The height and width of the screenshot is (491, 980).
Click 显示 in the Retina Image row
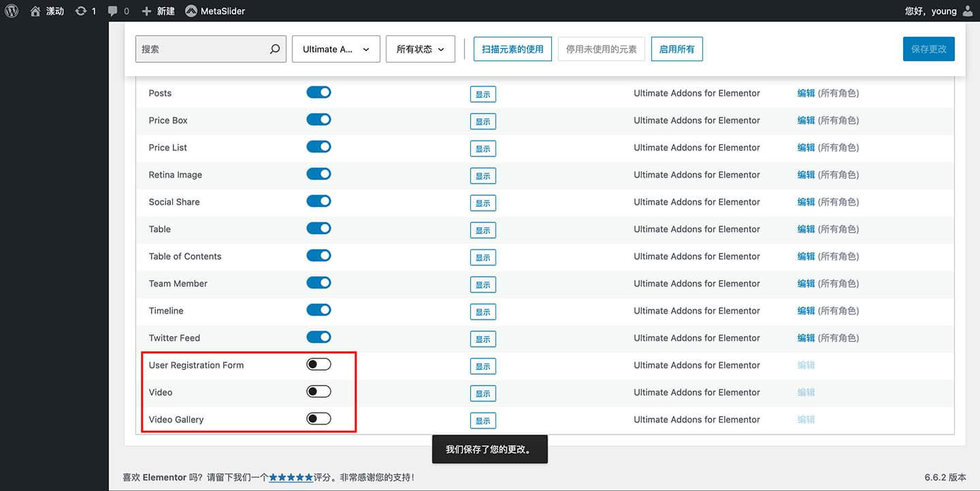coord(483,176)
